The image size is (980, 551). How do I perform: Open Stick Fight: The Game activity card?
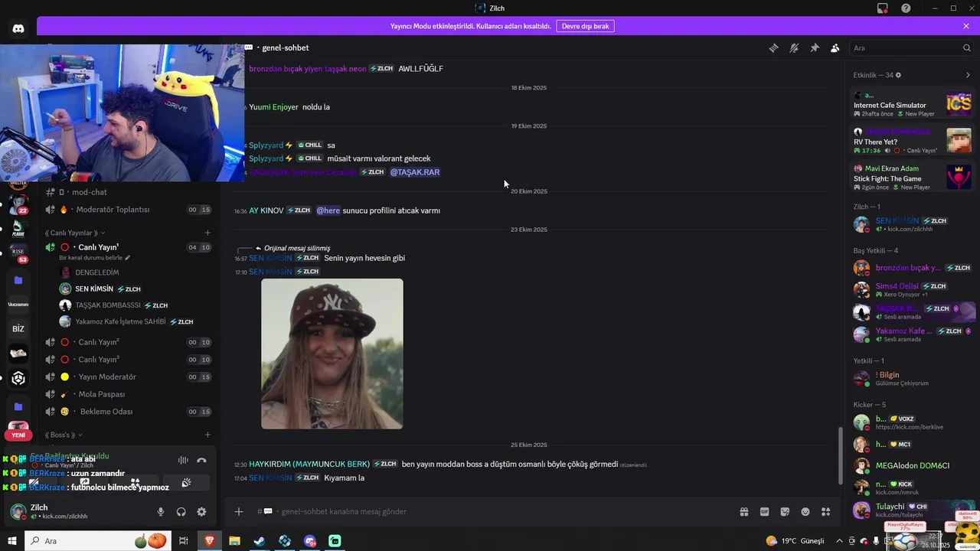tap(913, 178)
